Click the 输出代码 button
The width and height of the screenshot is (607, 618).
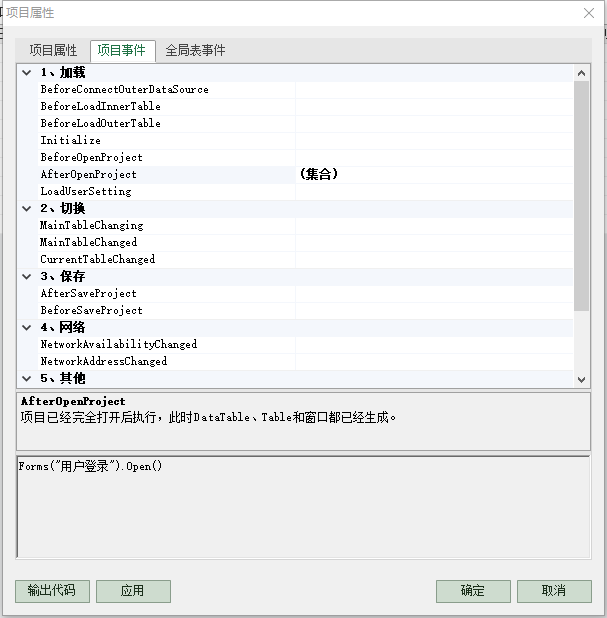pos(52,591)
